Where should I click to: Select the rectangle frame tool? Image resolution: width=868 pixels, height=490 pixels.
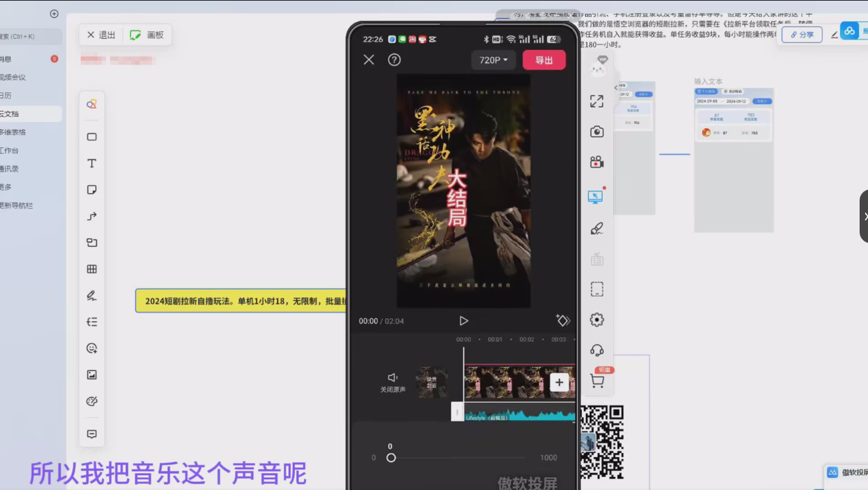tap(92, 137)
